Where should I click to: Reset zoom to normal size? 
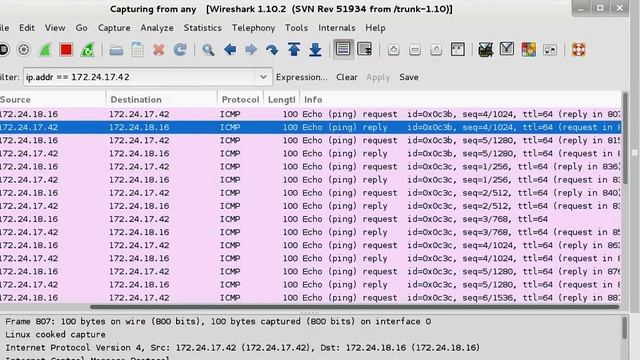436,50
